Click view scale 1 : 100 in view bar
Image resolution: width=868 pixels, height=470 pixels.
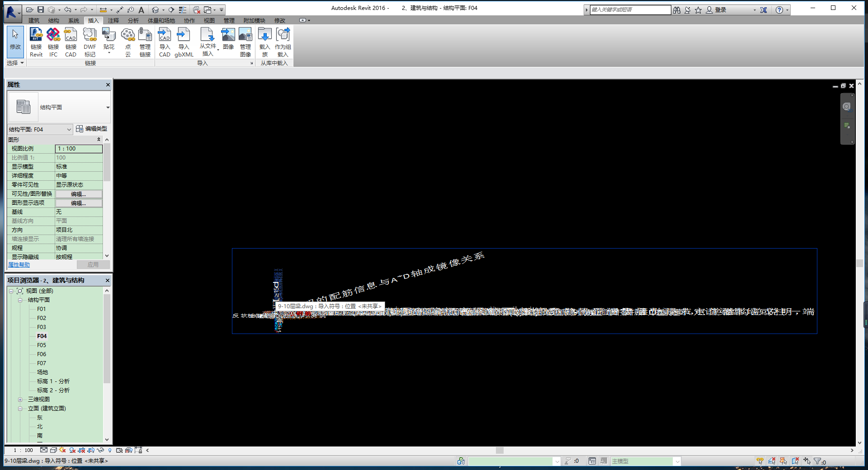click(24, 450)
